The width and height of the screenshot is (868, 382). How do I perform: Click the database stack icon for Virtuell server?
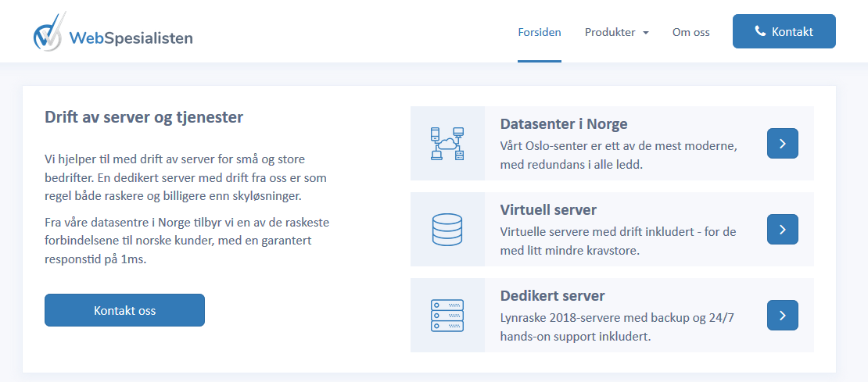[x=447, y=230]
